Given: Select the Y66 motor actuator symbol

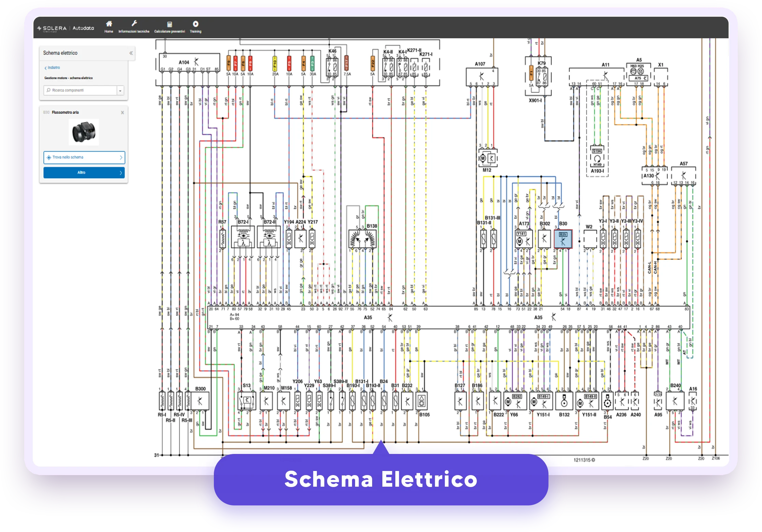Looking at the screenshot, I should pyautogui.click(x=515, y=401).
